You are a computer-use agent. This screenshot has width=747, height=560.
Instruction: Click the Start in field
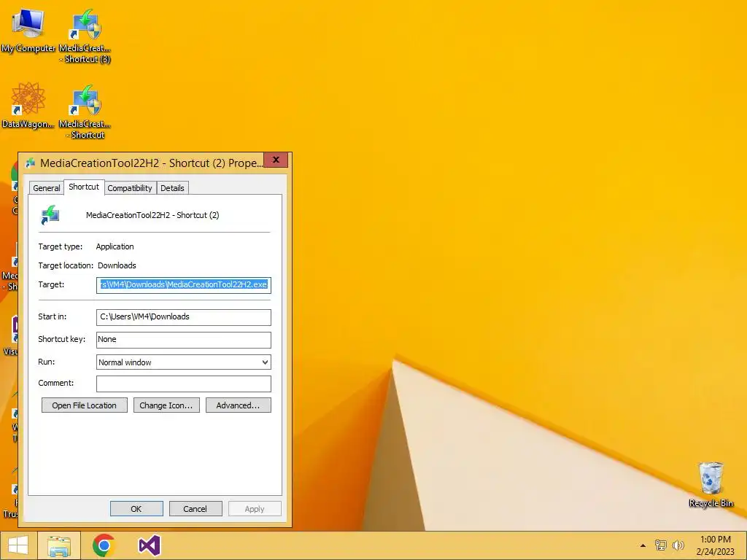coord(183,317)
